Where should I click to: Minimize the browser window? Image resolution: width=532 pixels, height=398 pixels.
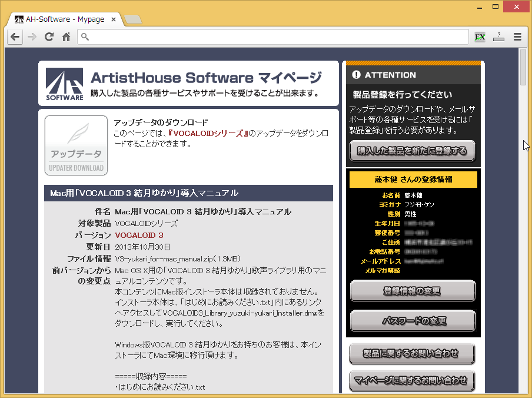480,7
